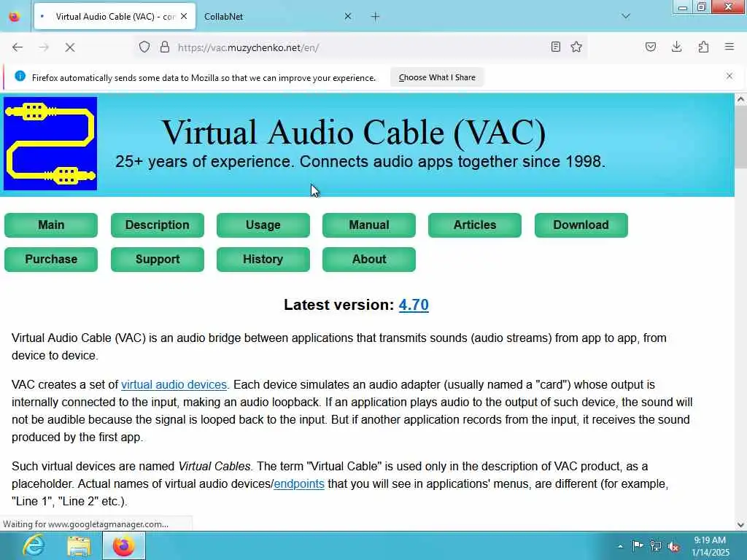747x560 pixels.
Task: Go to the Download page
Action: [x=581, y=225]
